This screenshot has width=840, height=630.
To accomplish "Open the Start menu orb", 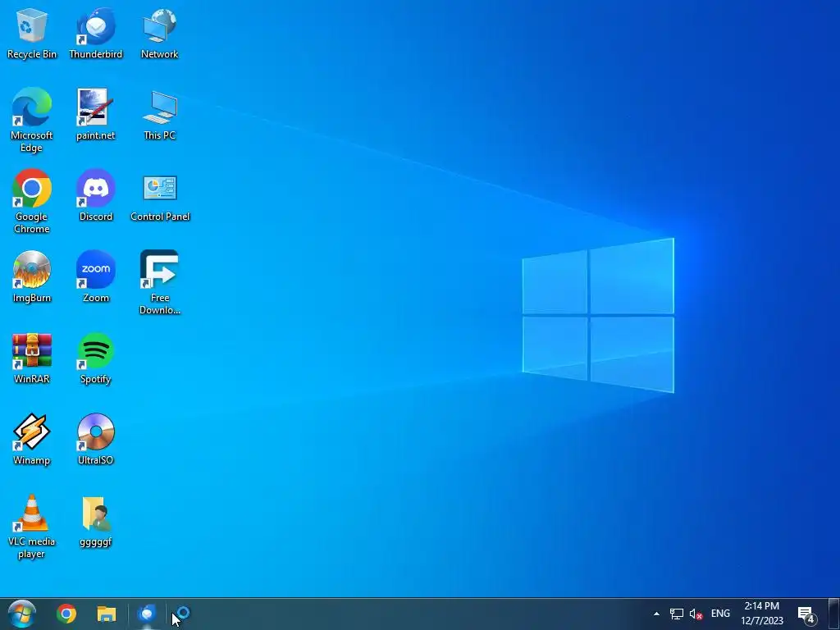I will click(x=22, y=614).
